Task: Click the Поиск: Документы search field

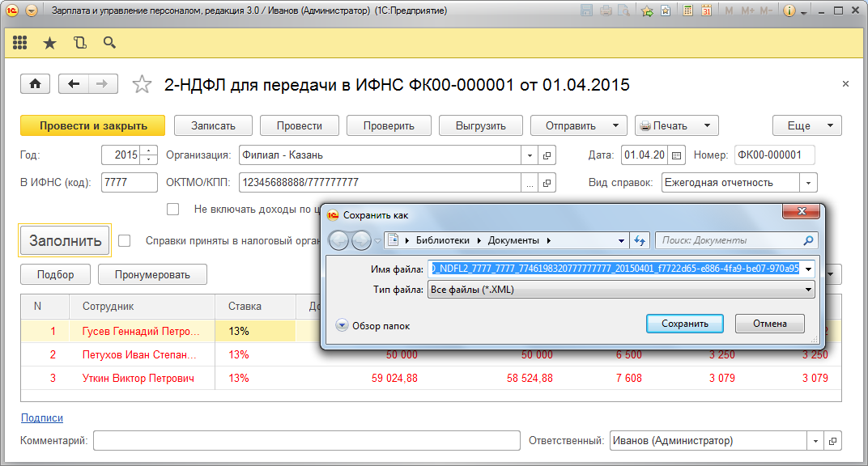Action: click(x=736, y=240)
